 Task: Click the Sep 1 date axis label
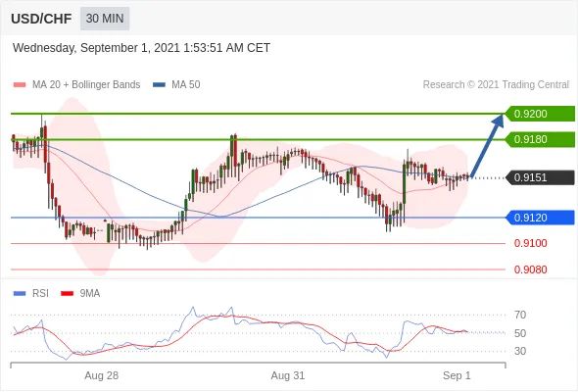457,375
